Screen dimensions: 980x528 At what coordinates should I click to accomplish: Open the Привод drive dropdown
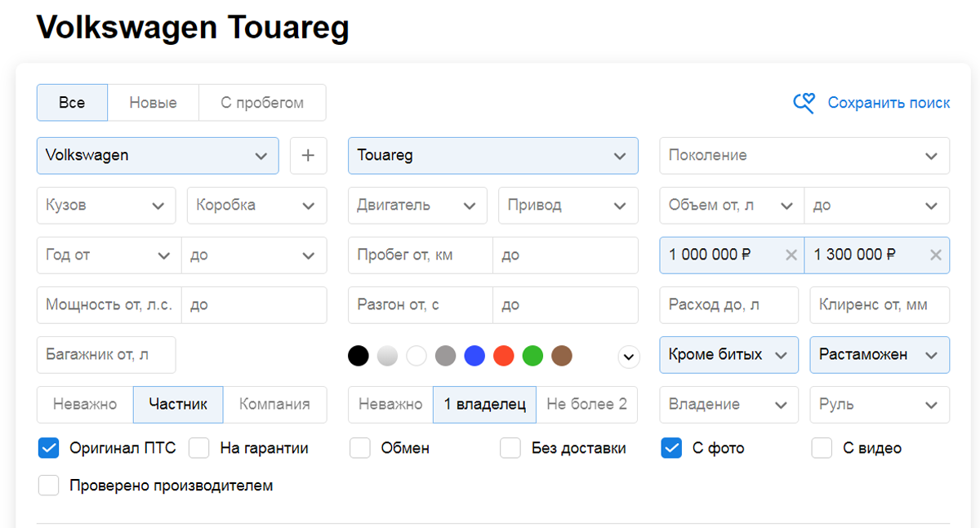coord(568,206)
